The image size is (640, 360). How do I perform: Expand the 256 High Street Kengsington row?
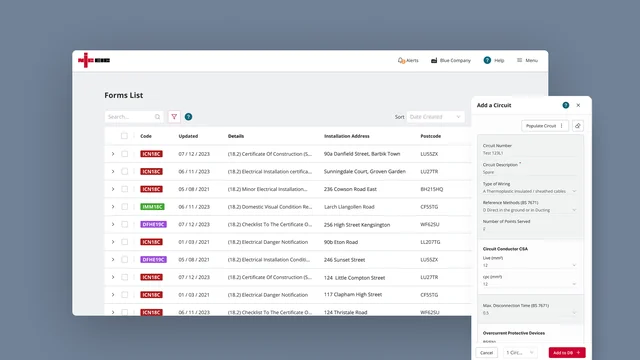(113, 224)
